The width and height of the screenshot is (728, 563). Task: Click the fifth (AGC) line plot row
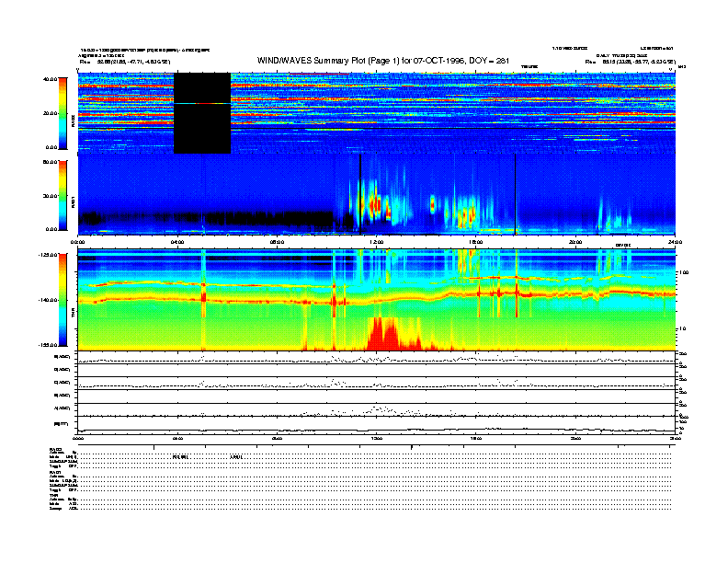tap(376, 409)
